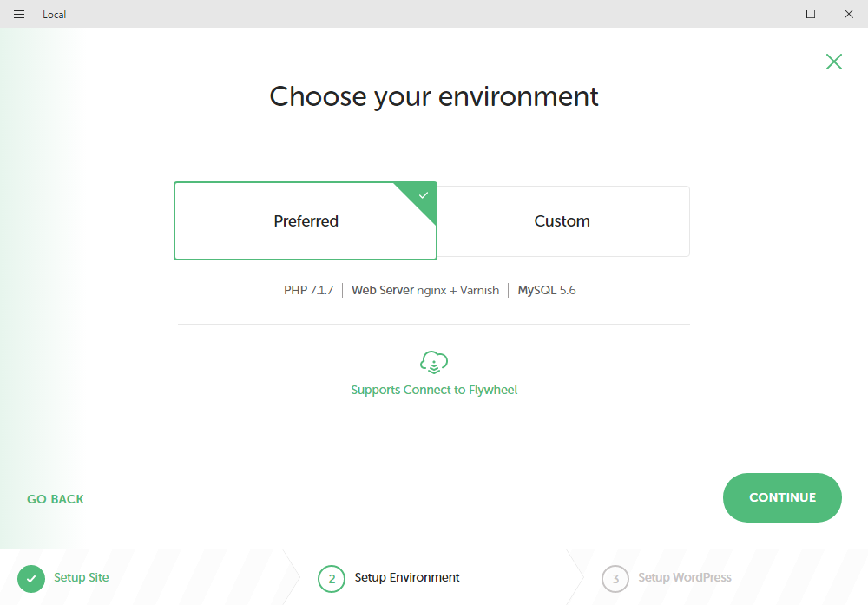Click the checkmark corner on Preferred card
Image resolution: width=868 pixels, height=605 pixels.
point(423,196)
